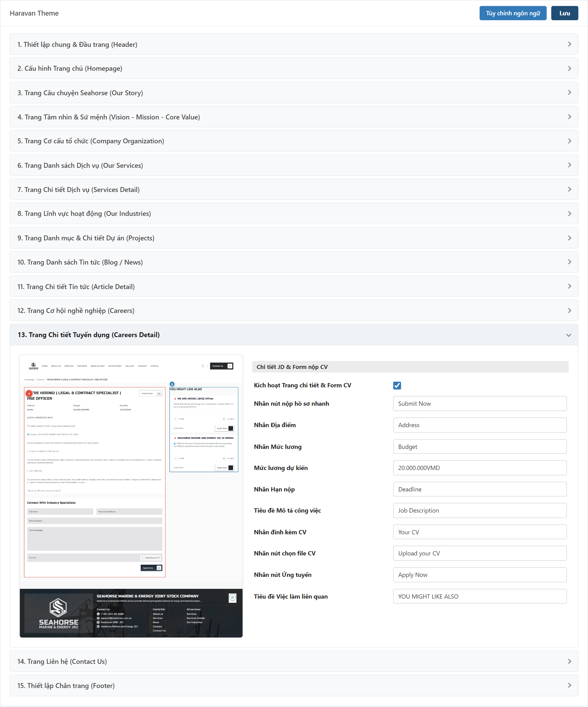Click the Chi tiết JD & Form nộp CV heading
Image resolution: width=588 pixels, height=707 pixels.
click(292, 367)
